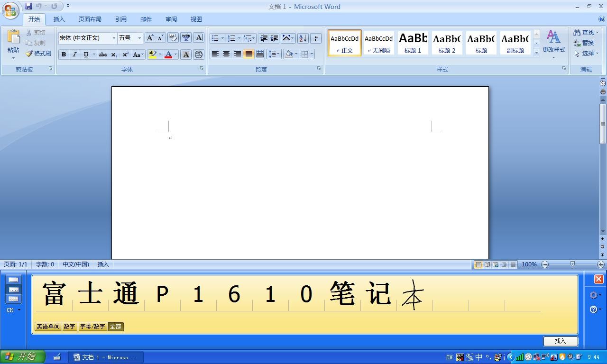Shrink font size with the smaller A icon
The height and width of the screenshot is (364, 607).
160,38
